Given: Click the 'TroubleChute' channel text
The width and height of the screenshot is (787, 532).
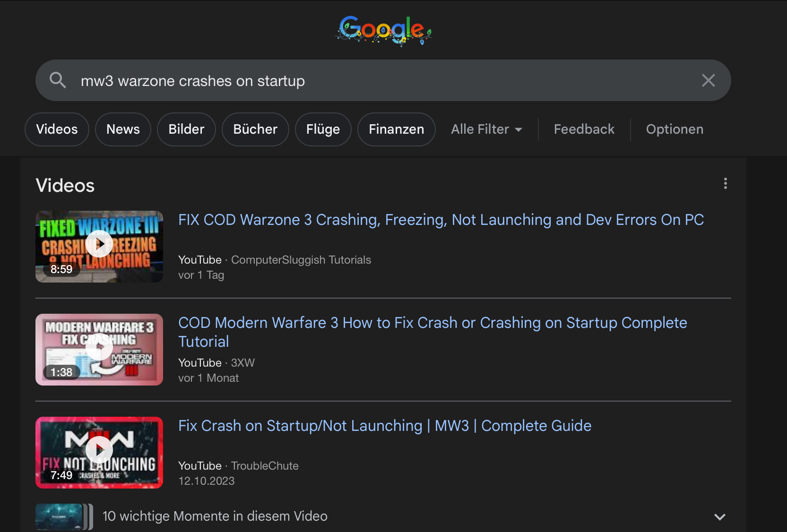Looking at the screenshot, I should [265, 466].
